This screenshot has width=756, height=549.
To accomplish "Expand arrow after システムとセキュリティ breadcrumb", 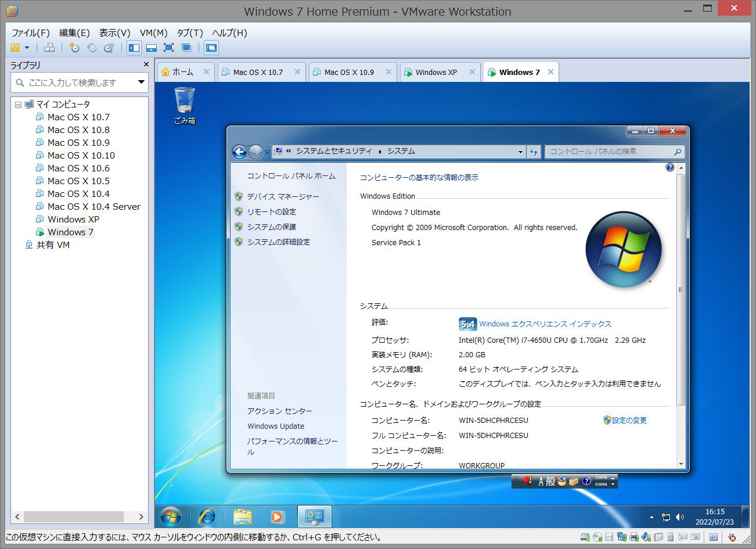I will pos(380,152).
